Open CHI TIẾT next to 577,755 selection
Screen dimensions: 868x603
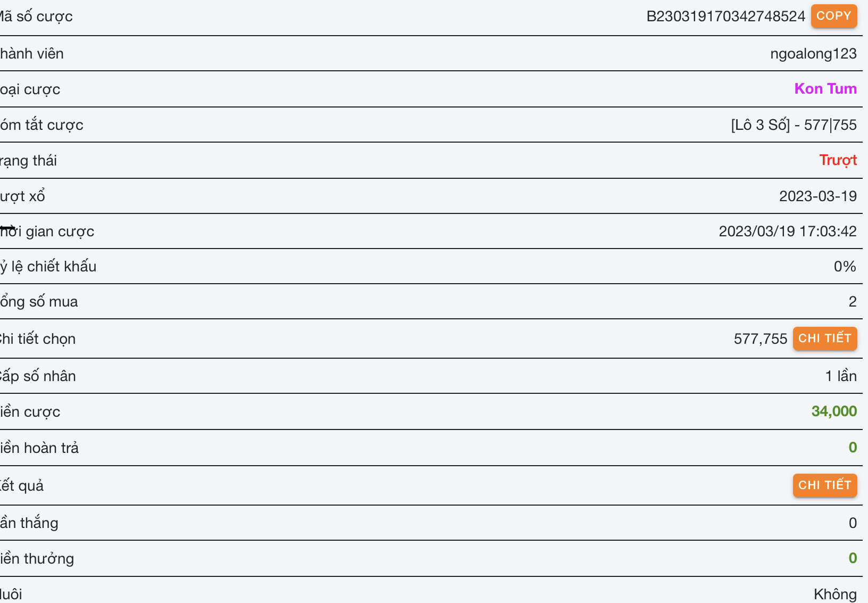(824, 338)
